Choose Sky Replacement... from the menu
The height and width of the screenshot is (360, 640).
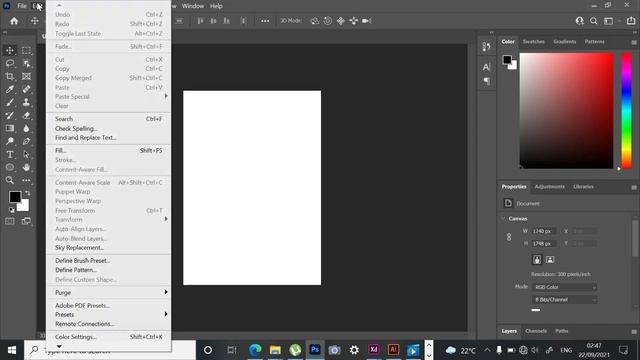tap(109, 248)
